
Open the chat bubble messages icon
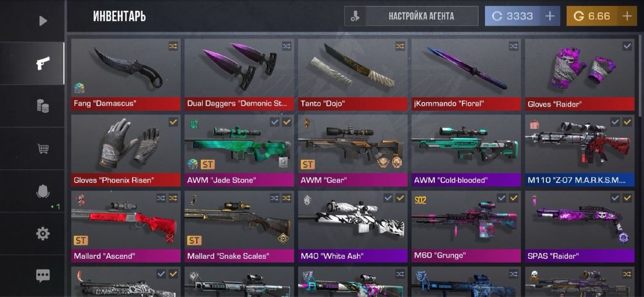[43, 276]
